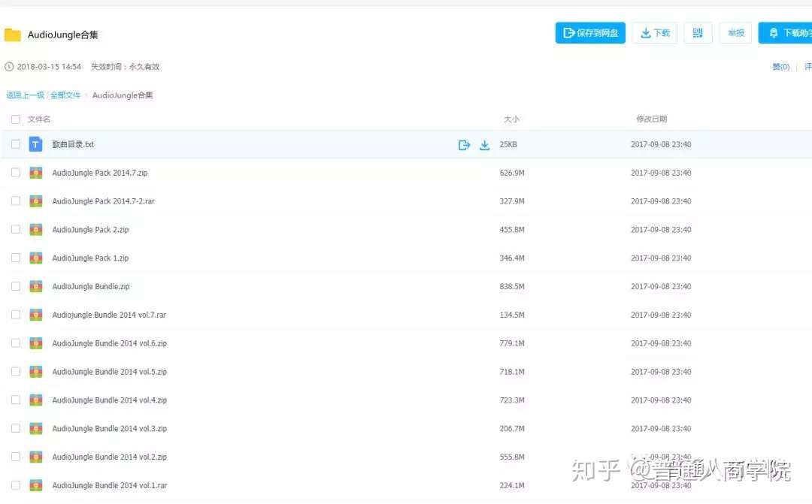Click the archive icon of AudioJungle Pack 2014.7.zip
The height and width of the screenshot is (504, 812).
coord(36,173)
